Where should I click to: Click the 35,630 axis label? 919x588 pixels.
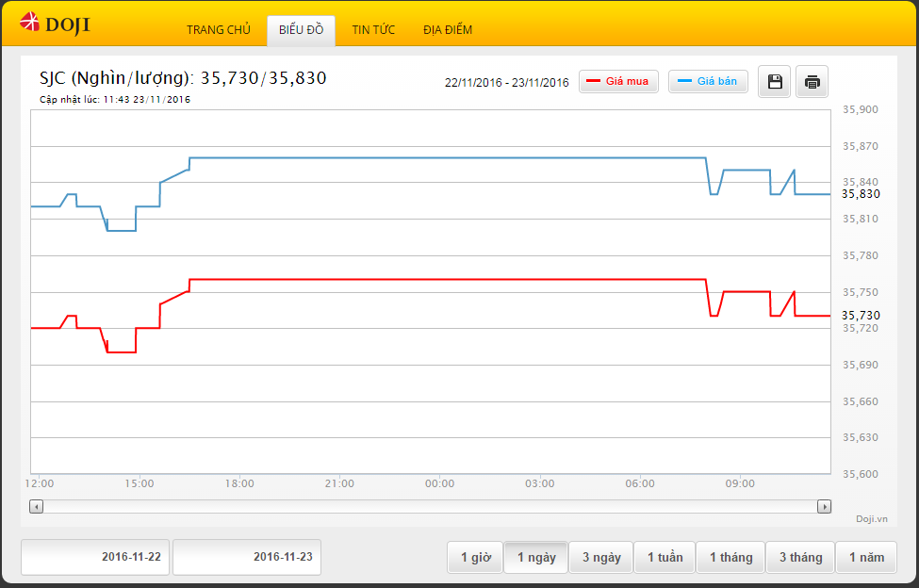[x=861, y=437]
